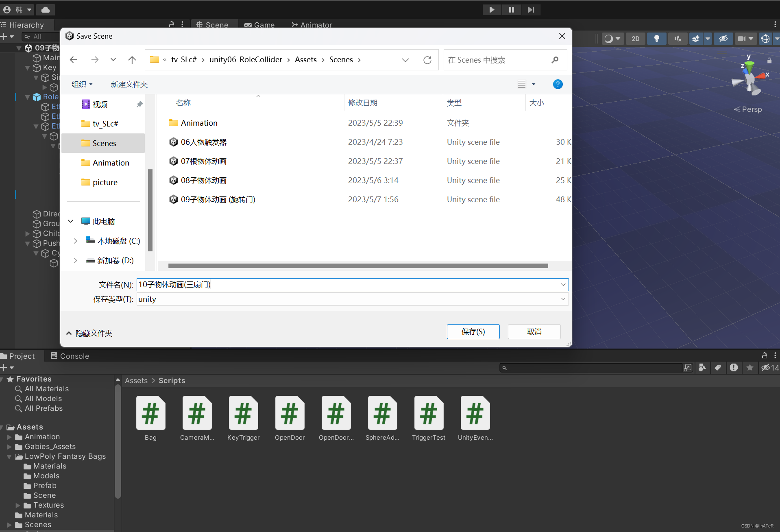The height and width of the screenshot is (532, 780).
Task: Click 新建文件夹 to create a folder
Action: [129, 84]
